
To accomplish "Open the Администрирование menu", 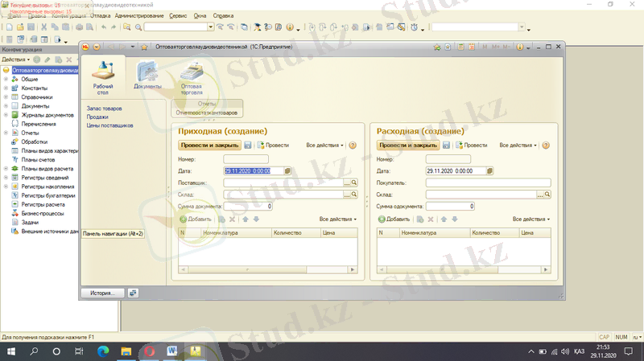I will (x=139, y=16).
